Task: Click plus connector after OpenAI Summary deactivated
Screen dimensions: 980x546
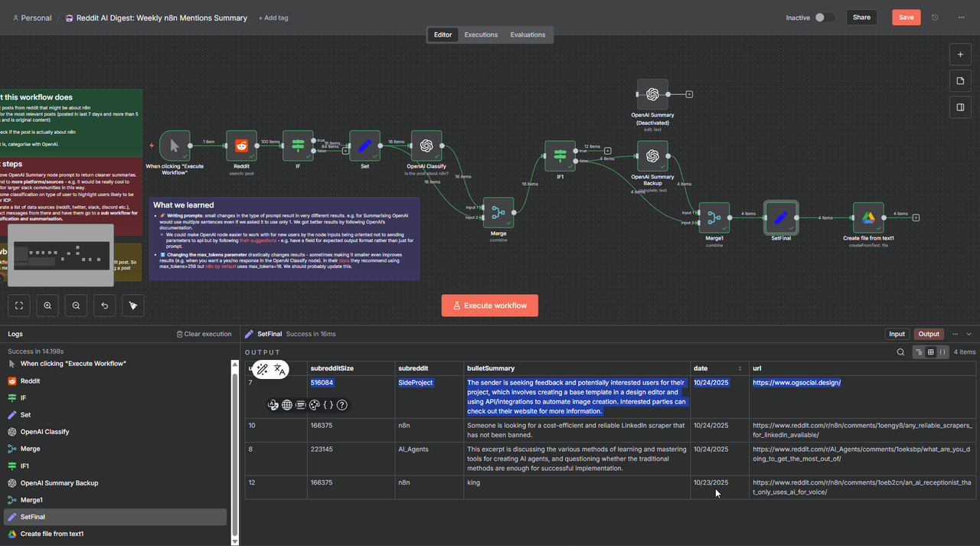Action: pyautogui.click(x=689, y=94)
